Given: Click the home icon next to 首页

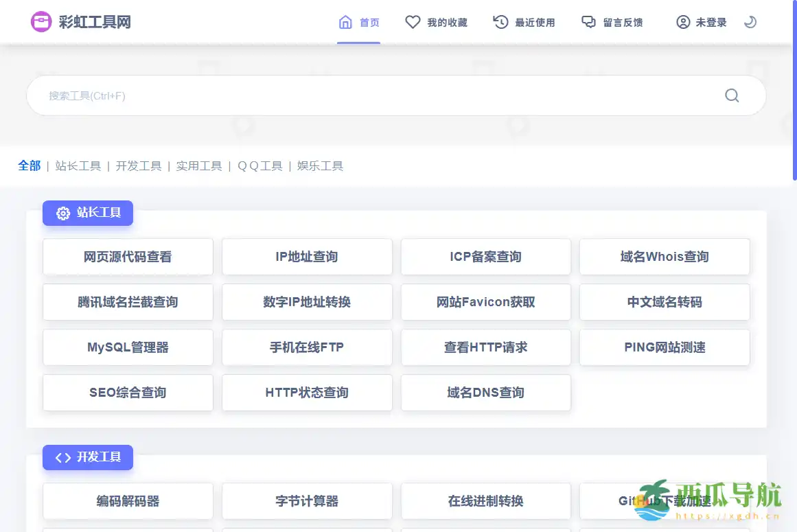Looking at the screenshot, I should [x=346, y=21].
